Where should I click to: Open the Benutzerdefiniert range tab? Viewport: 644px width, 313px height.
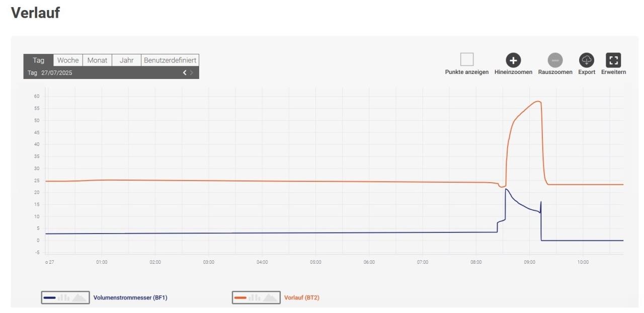point(170,60)
